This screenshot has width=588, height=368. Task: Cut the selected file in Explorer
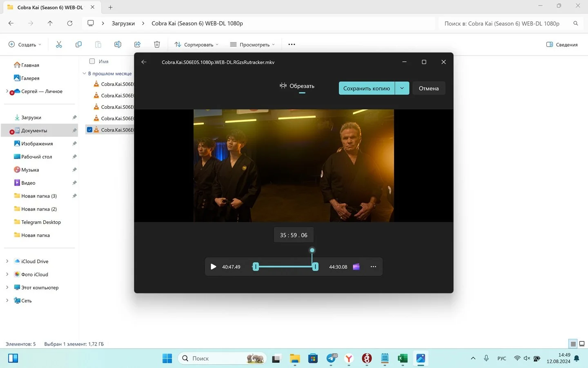(x=59, y=45)
